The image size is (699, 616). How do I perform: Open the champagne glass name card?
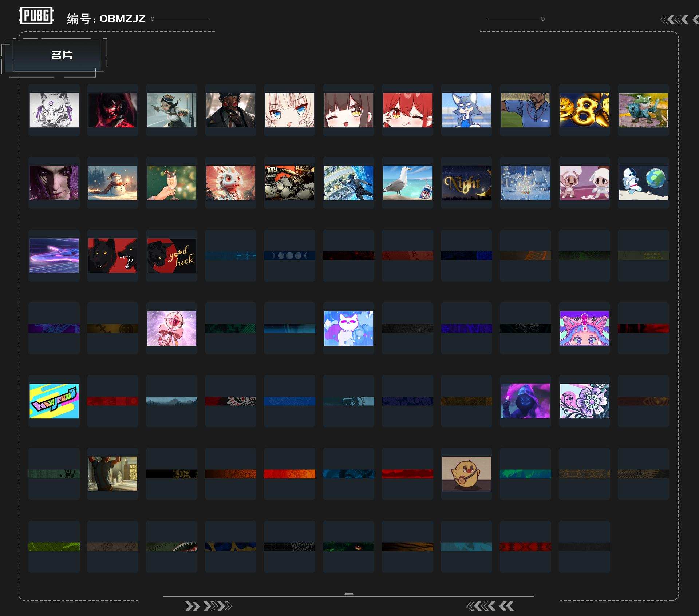pos(172,183)
